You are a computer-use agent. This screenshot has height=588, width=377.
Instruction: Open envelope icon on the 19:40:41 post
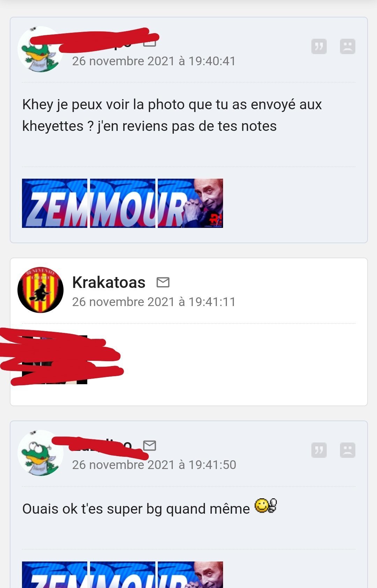(x=150, y=43)
